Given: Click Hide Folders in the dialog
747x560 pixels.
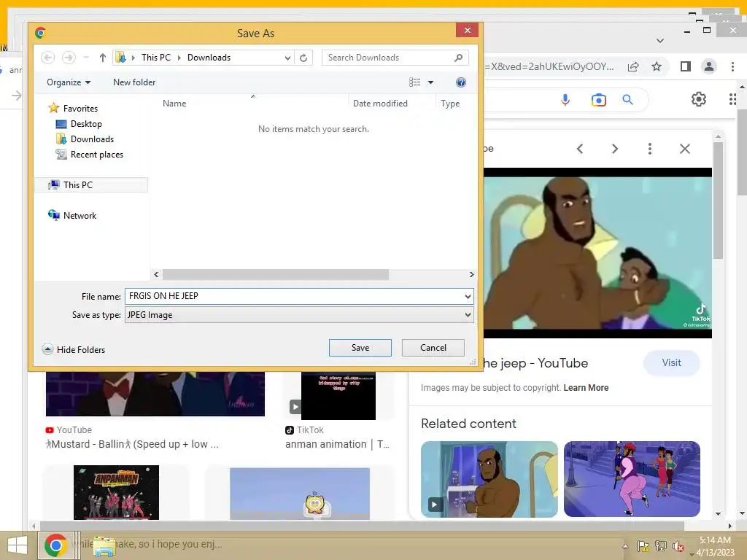Looking at the screenshot, I should tap(74, 349).
